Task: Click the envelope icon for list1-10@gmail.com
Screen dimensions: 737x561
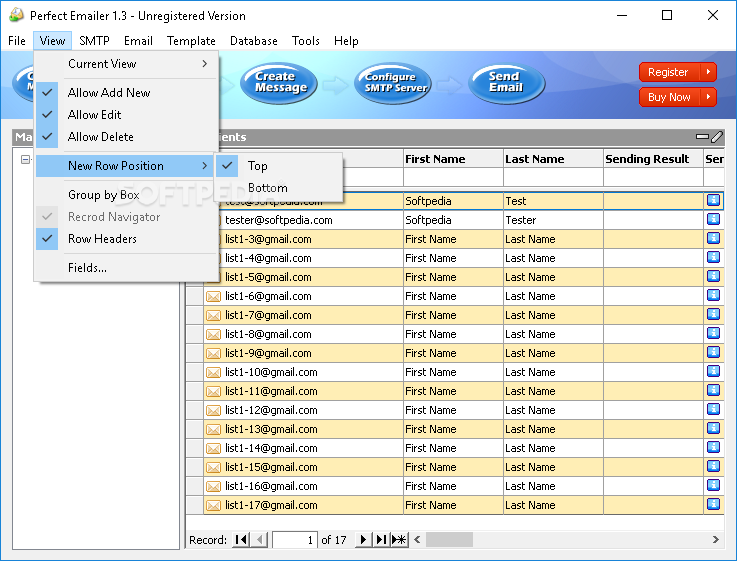Action: coord(213,373)
